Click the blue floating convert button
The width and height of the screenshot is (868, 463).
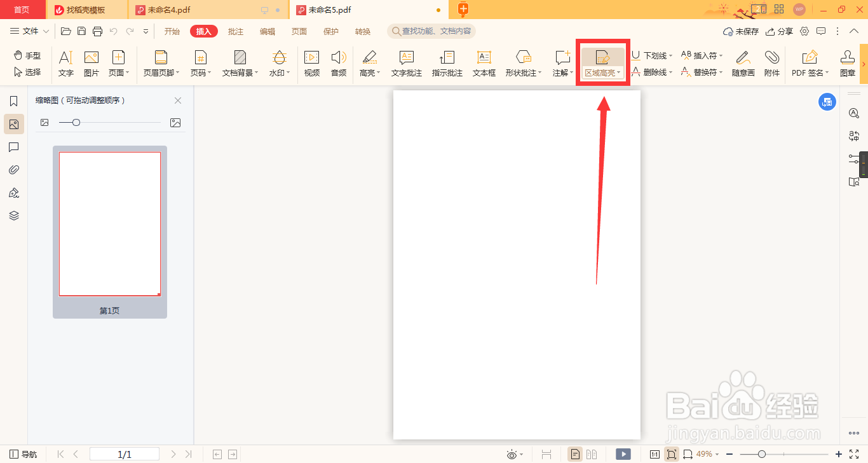pyautogui.click(x=827, y=102)
